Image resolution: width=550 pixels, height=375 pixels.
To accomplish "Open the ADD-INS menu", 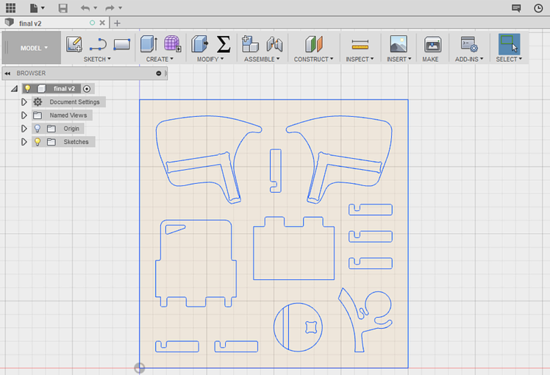I will click(x=469, y=59).
